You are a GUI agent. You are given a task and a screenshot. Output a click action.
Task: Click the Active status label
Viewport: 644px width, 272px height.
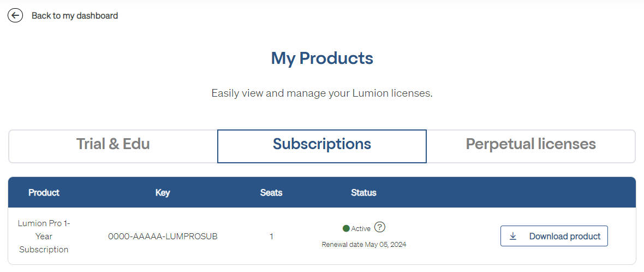tap(361, 229)
